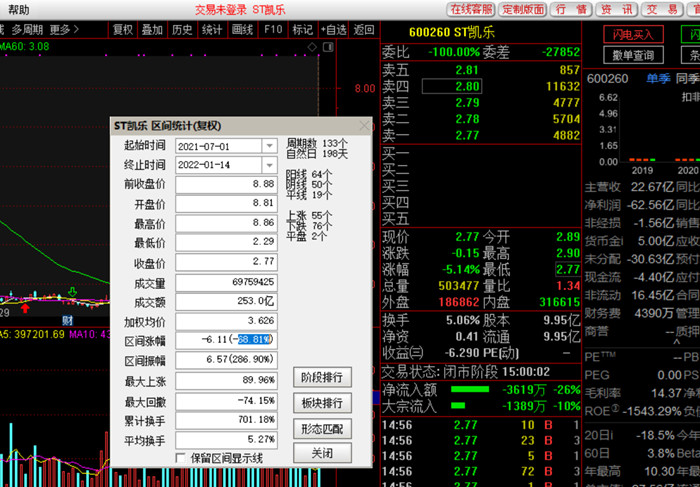Click the 板块排行 button
Viewport: 700px width, 487px height.
coord(322,403)
